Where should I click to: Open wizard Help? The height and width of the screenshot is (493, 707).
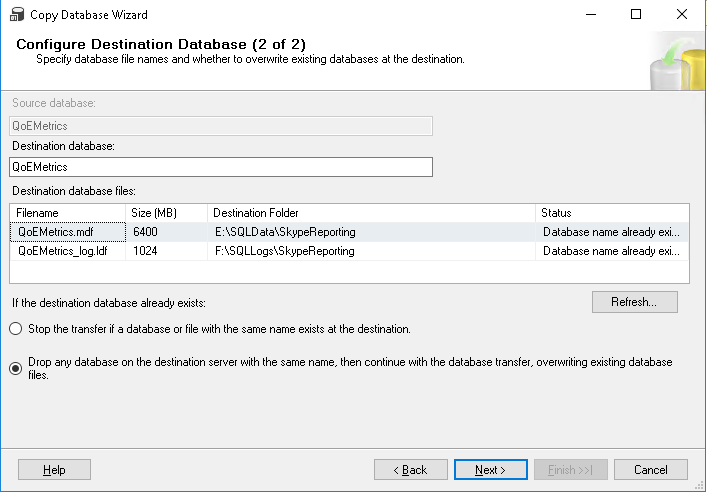click(x=54, y=470)
